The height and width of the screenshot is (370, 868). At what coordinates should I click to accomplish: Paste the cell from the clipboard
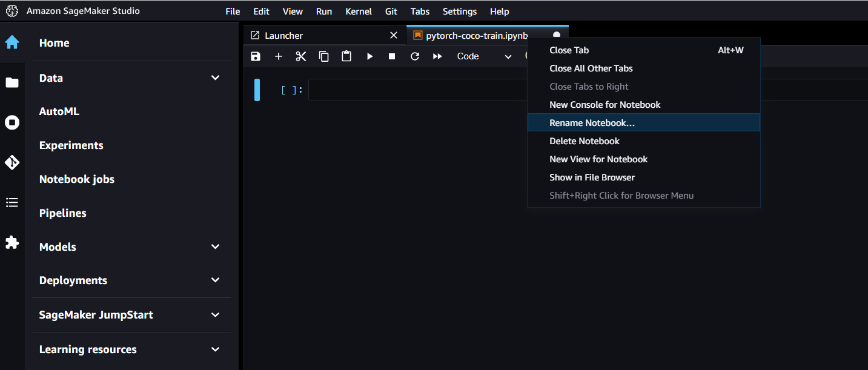pos(346,56)
